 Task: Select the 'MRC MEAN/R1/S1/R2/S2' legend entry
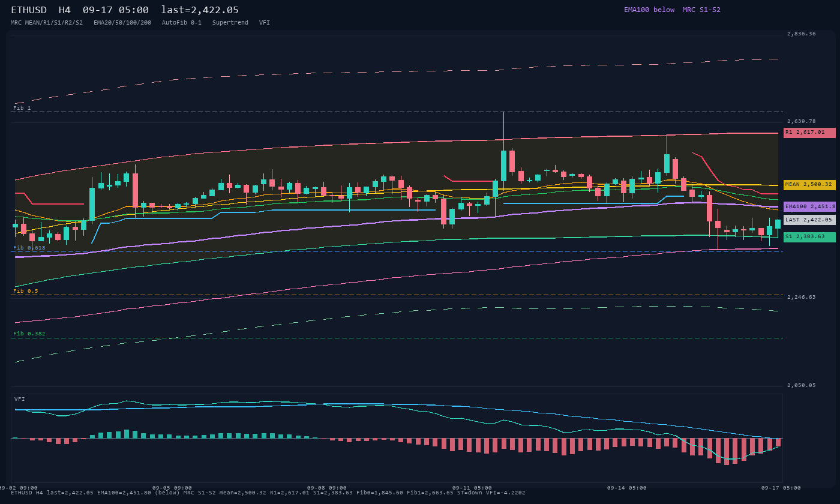(x=47, y=23)
